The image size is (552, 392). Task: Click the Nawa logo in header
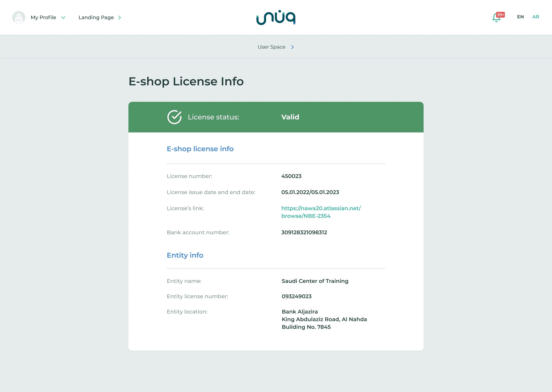click(x=276, y=17)
